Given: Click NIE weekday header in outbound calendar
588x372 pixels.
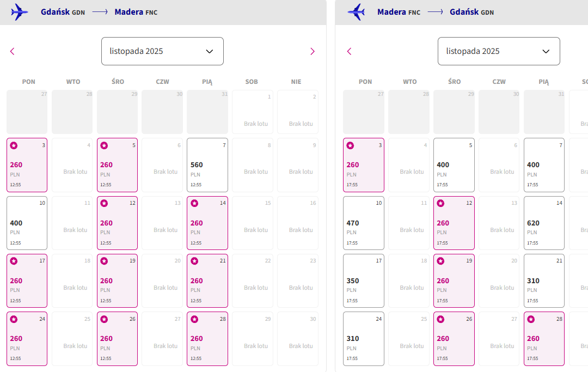Looking at the screenshot, I should point(296,82).
